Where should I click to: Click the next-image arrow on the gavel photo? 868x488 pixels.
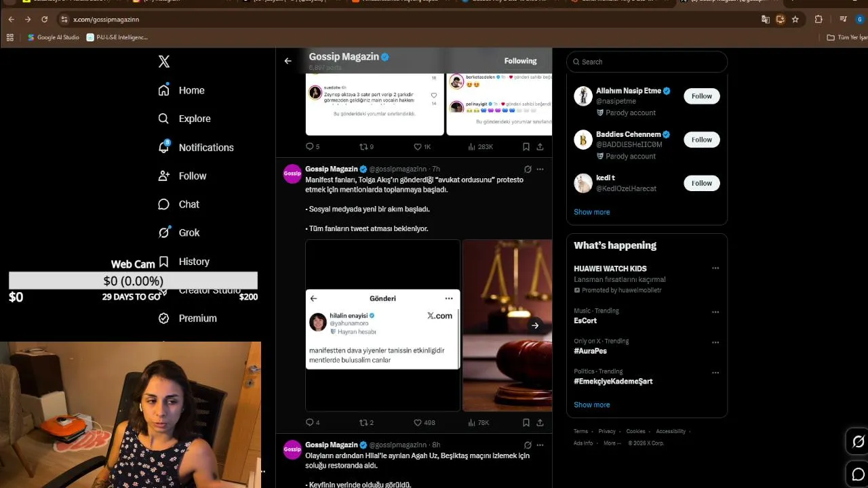tap(535, 325)
